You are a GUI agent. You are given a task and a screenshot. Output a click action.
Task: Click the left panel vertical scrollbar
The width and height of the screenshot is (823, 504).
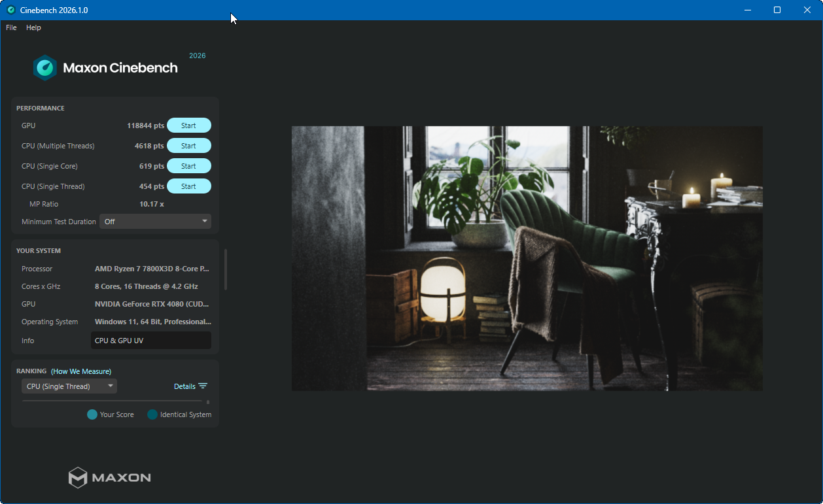(x=226, y=269)
